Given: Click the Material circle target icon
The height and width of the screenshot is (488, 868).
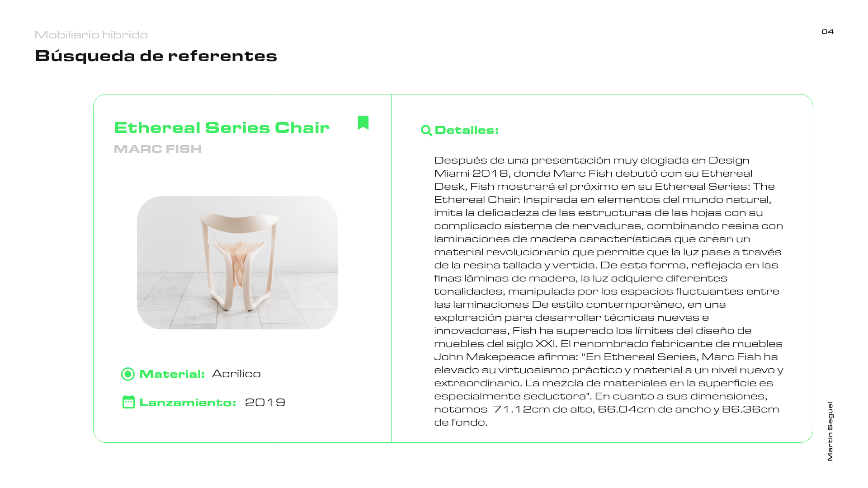Looking at the screenshot, I should point(128,374).
